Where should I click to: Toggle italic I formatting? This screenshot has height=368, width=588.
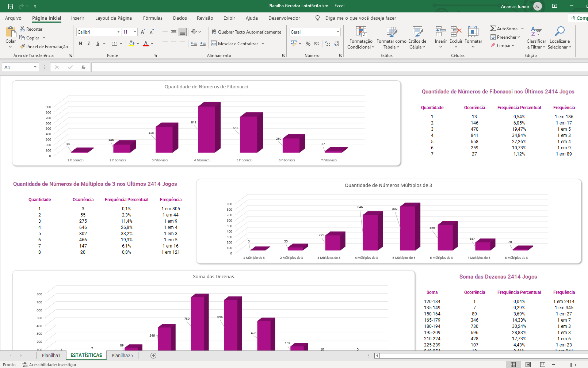point(89,43)
